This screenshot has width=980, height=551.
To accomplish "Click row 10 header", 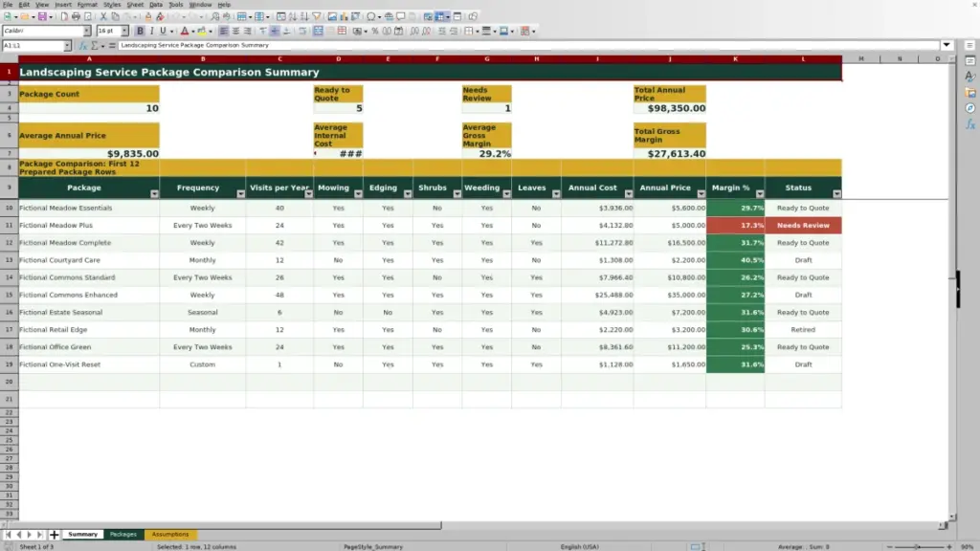I will (x=9, y=208).
